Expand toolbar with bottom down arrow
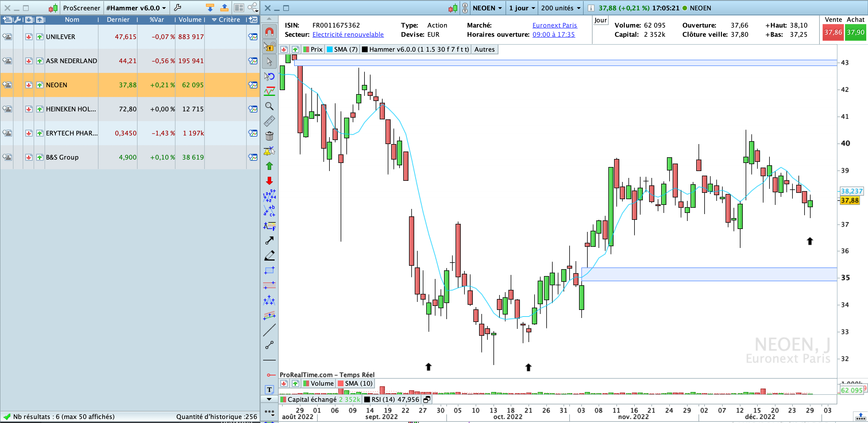This screenshot has width=868, height=423. pyautogui.click(x=269, y=399)
